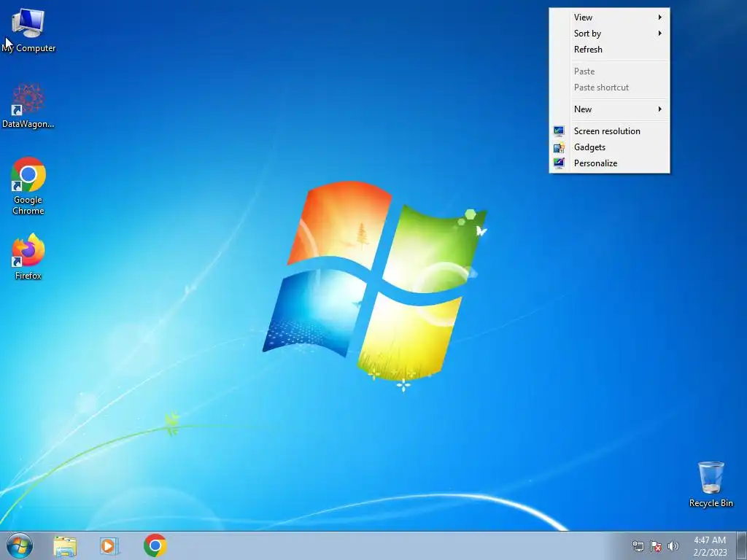The image size is (747, 560).
Task: Select the Firefox desktop shortcut
Action: (x=28, y=256)
